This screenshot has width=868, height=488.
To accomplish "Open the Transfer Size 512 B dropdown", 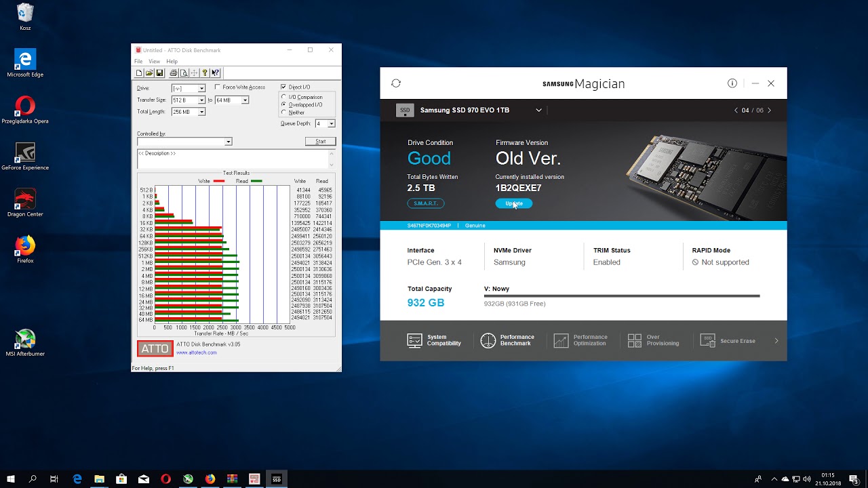I will 201,100.
